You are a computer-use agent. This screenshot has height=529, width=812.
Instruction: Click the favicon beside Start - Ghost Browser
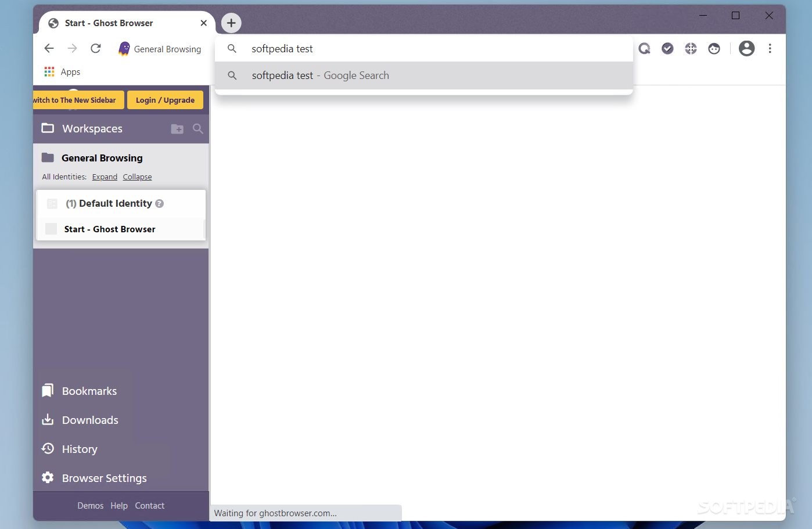click(51, 229)
